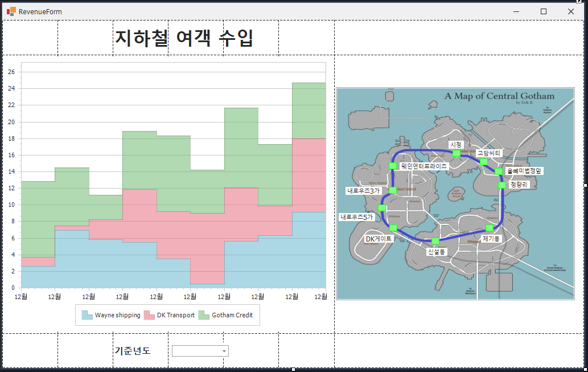Close the RevenueForm window
The height and width of the screenshot is (372, 588).
click(x=571, y=11)
